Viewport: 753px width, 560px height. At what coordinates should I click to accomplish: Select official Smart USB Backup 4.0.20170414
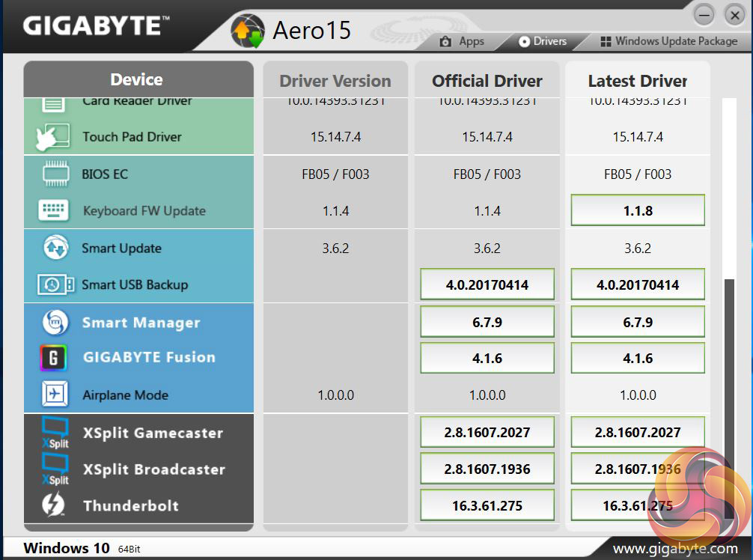487,284
